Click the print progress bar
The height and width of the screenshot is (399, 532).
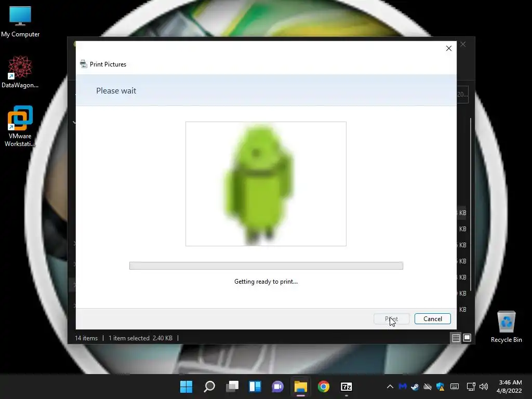pyautogui.click(x=267, y=265)
